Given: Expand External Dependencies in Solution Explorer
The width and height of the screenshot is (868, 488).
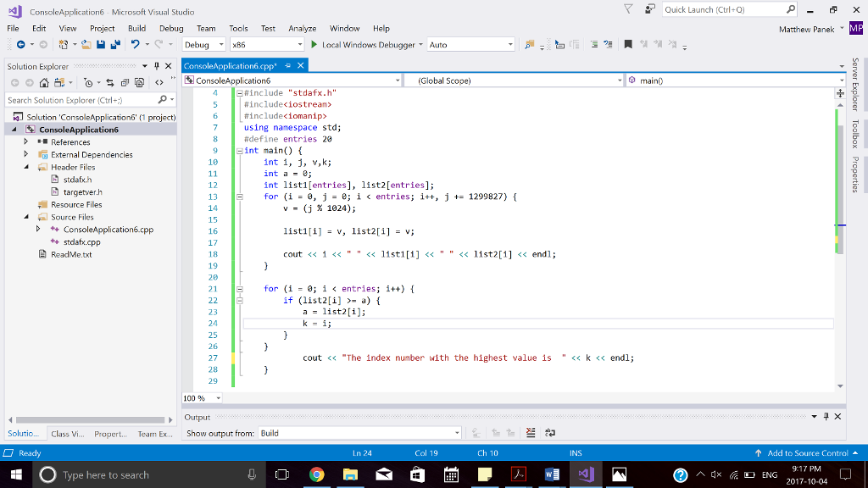Looking at the screenshot, I should click(x=25, y=154).
